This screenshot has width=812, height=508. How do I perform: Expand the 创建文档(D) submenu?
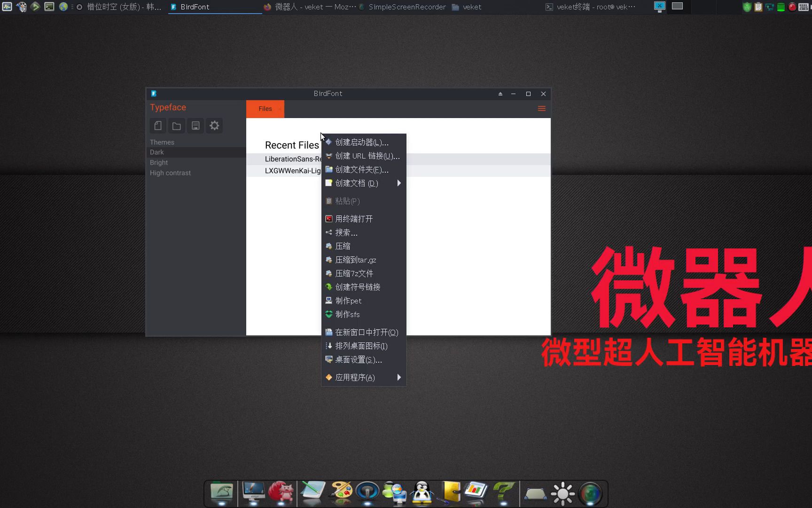coord(364,183)
